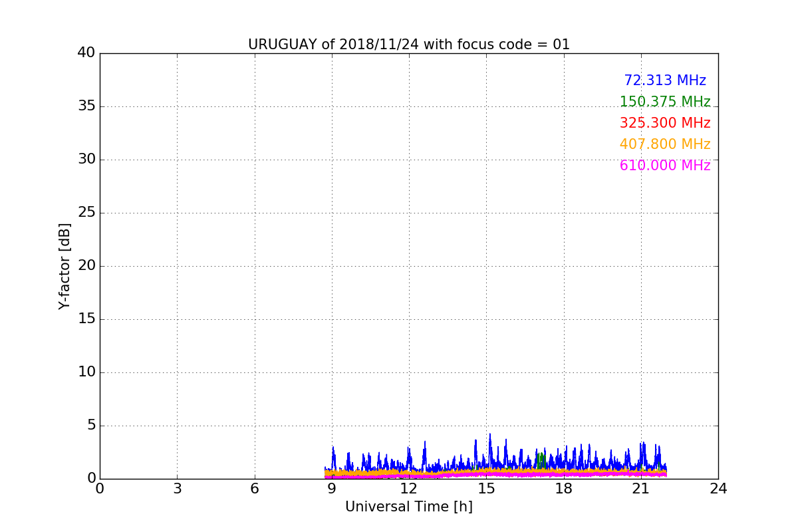Select the 407.800 MHz legend label
798x532 pixels.
(x=665, y=144)
